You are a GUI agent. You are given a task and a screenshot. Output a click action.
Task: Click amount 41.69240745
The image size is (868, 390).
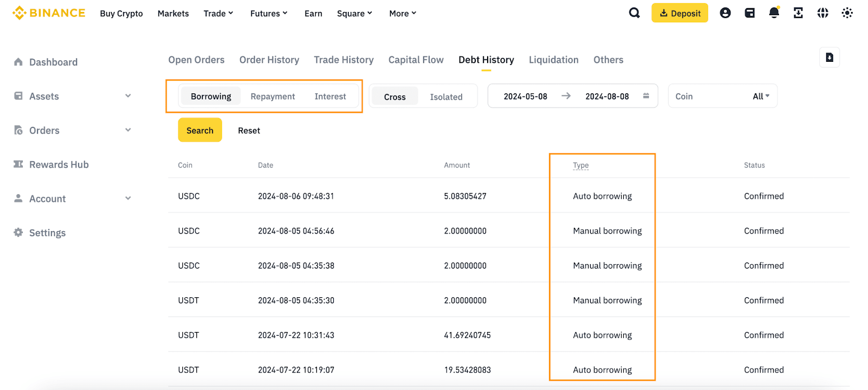pyautogui.click(x=467, y=335)
